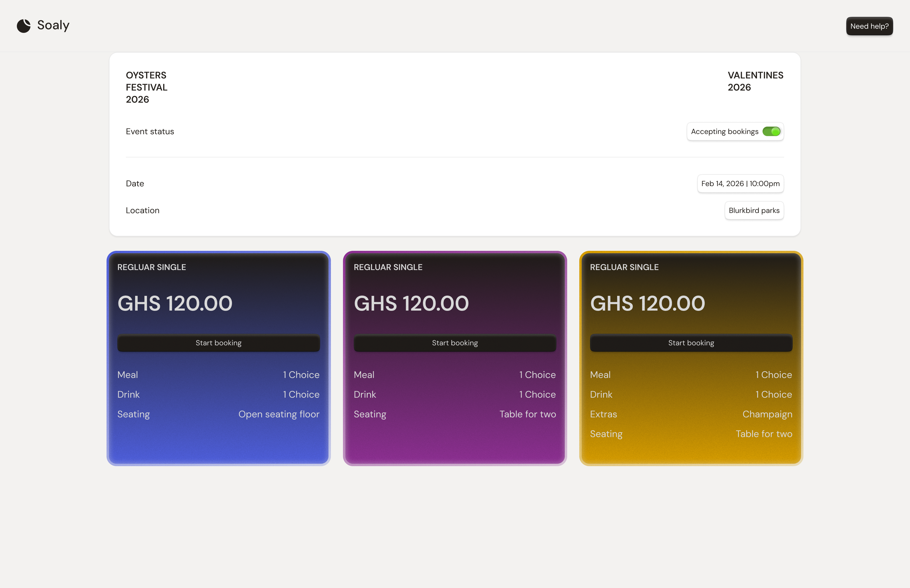Click Table for two on gold card

pos(764,434)
